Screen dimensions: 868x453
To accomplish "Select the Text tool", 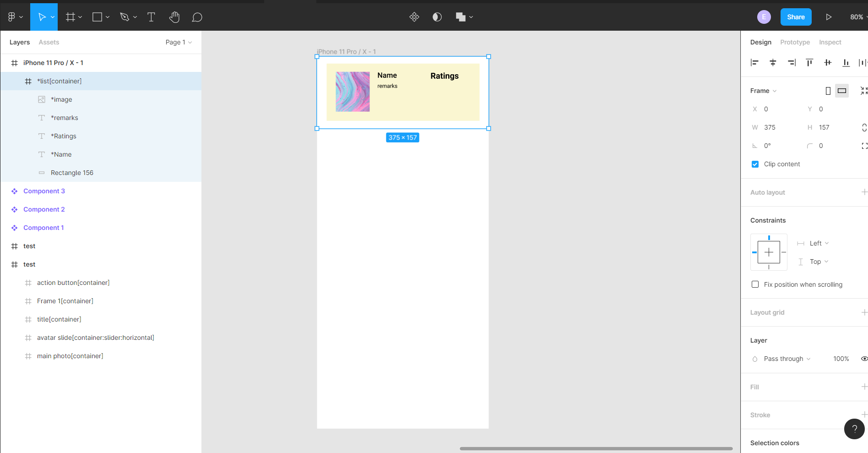I will tap(151, 17).
